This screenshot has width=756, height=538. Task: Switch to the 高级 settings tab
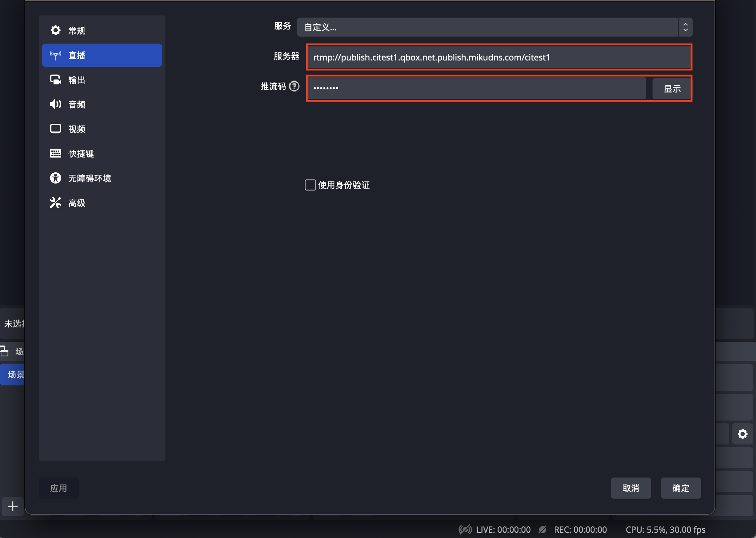point(102,203)
